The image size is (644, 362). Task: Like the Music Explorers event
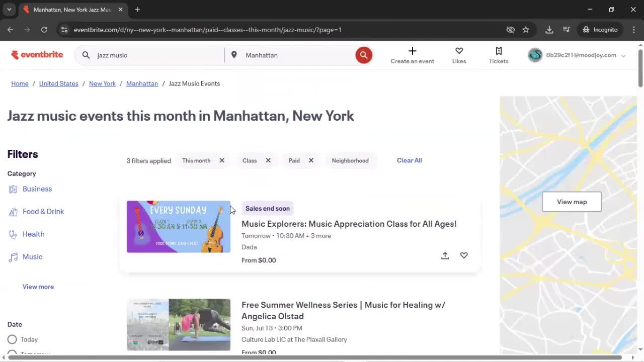464,255
